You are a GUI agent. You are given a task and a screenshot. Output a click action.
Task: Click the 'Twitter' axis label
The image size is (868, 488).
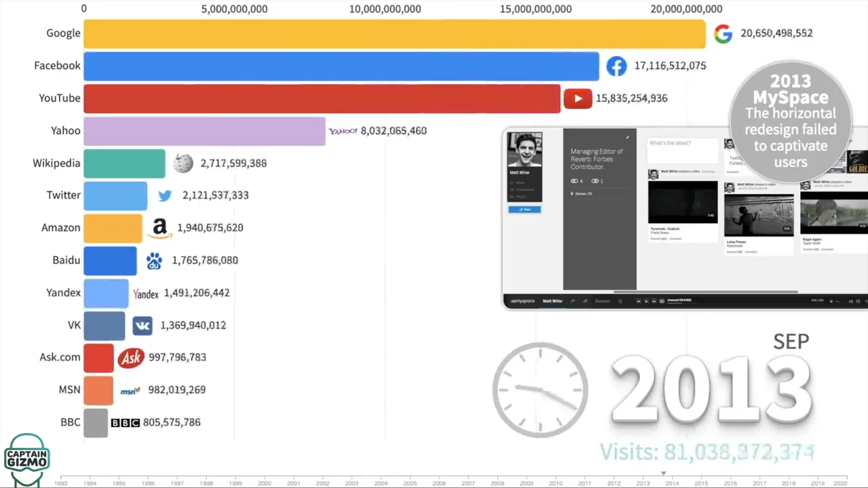coord(64,195)
